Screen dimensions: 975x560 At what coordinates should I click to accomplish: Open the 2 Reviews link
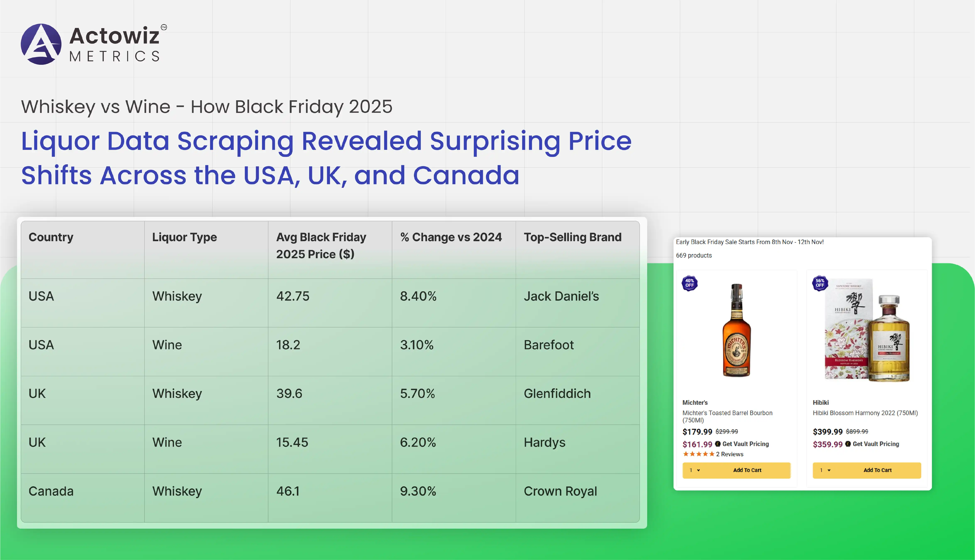(729, 454)
